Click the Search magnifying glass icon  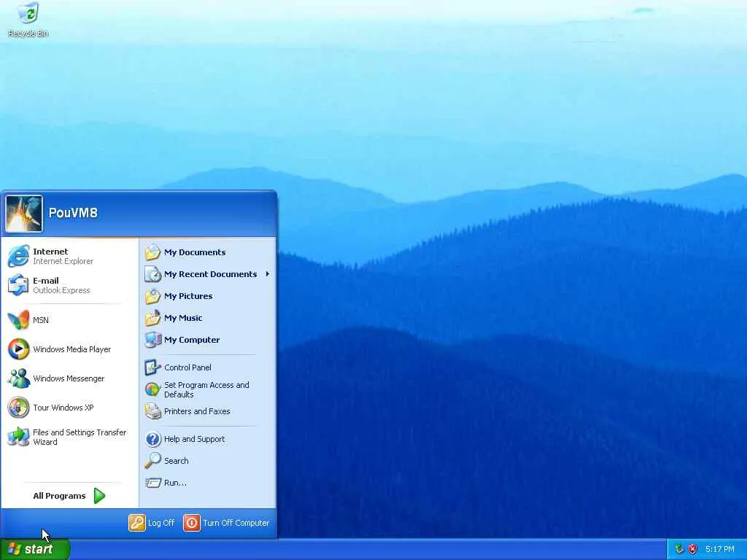point(152,461)
